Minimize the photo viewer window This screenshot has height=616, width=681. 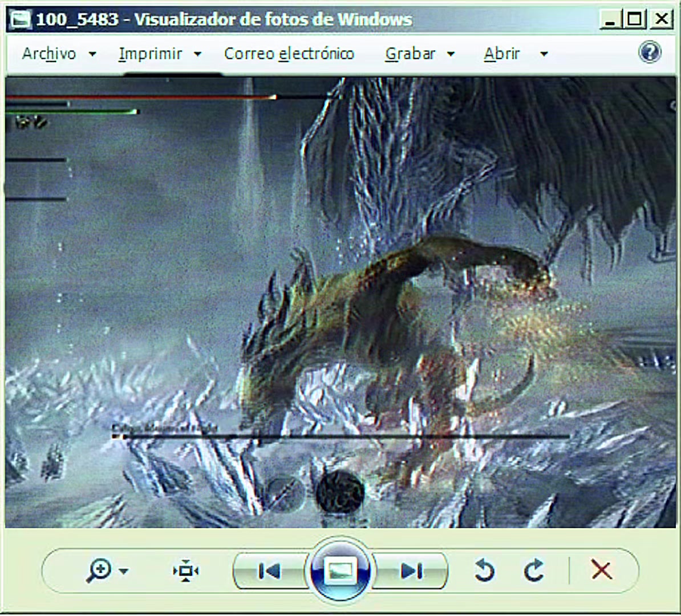(610, 19)
